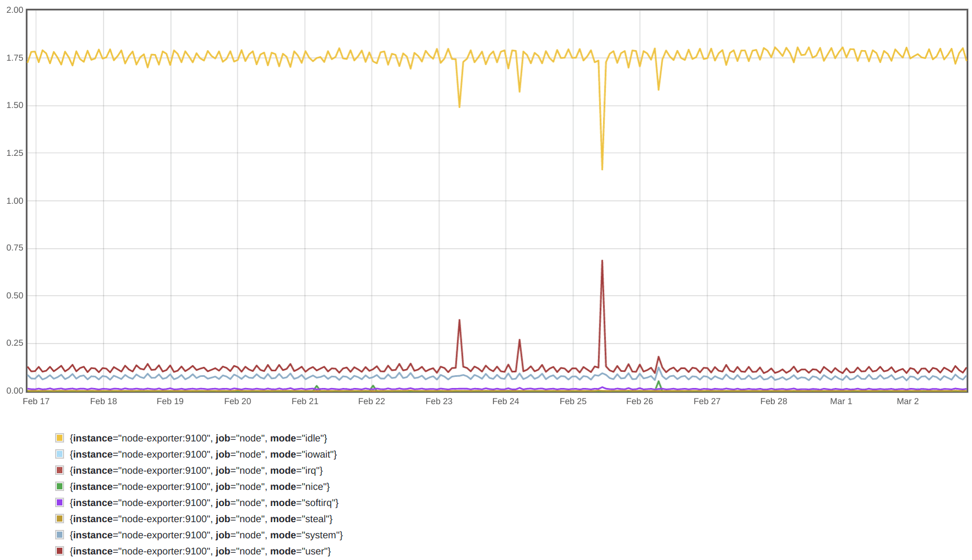972x560 pixels.
Task: Click the 1.25 y-axis value
Action: point(15,153)
